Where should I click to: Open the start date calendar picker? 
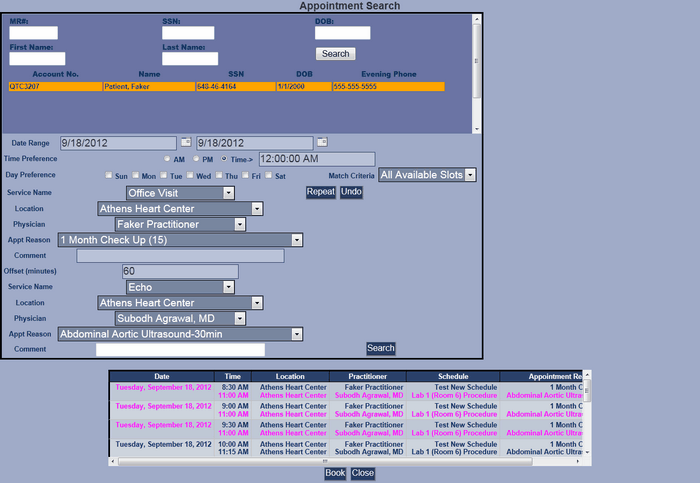click(x=185, y=142)
